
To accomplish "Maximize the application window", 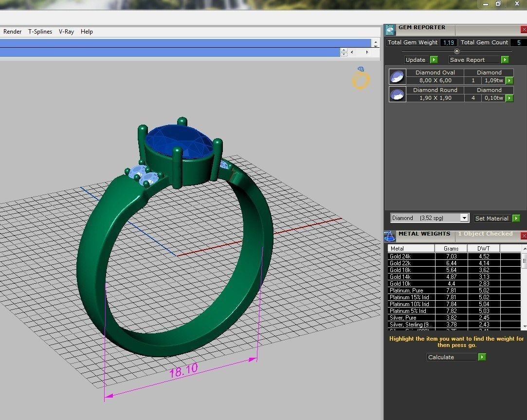I will tap(498, 4).
